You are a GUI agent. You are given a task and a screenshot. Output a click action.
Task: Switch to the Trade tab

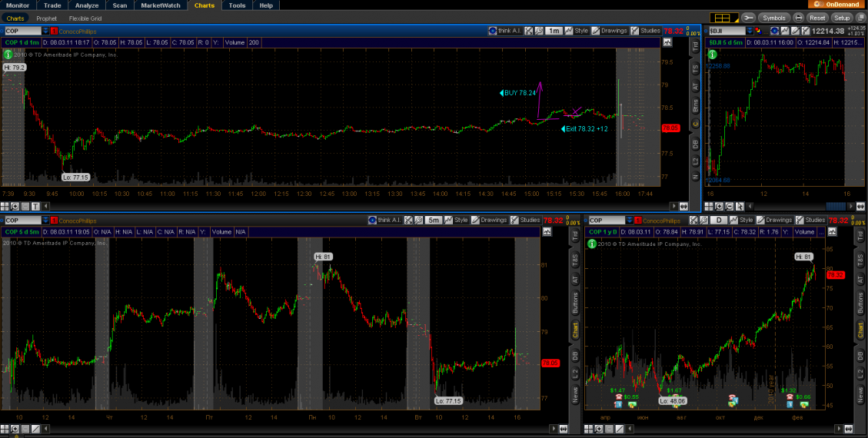pyautogui.click(x=52, y=5)
